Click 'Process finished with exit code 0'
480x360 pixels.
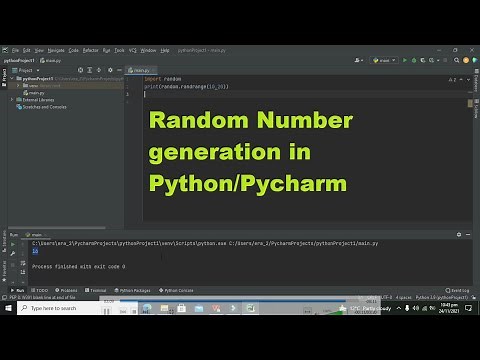pyautogui.click(x=78, y=266)
